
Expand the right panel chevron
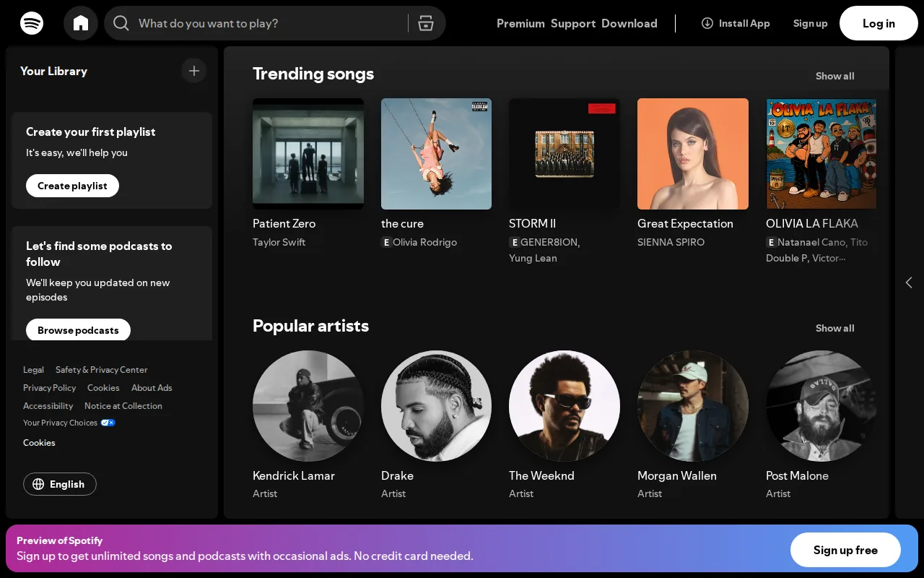pyautogui.click(x=909, y=282)
